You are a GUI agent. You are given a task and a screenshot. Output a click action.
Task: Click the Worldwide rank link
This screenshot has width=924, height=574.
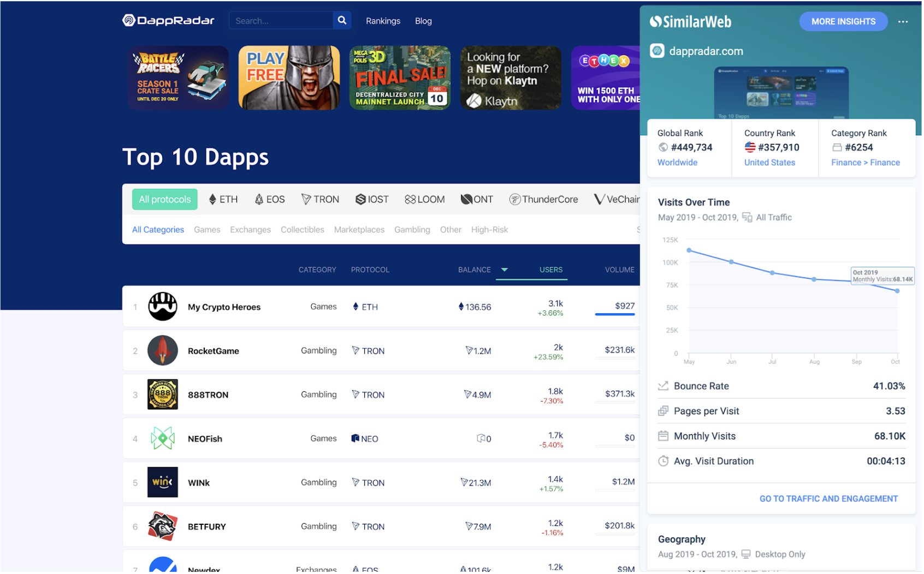tap(677, 163)
